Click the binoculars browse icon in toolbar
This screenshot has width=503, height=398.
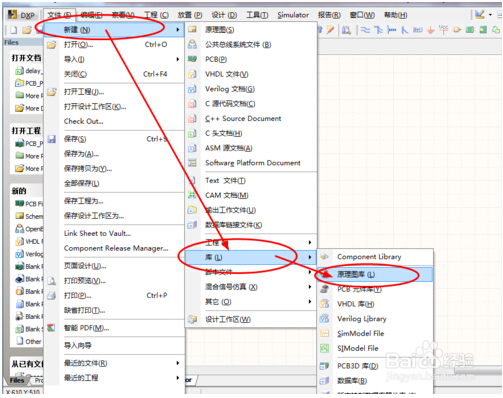(x=346, y=30)
